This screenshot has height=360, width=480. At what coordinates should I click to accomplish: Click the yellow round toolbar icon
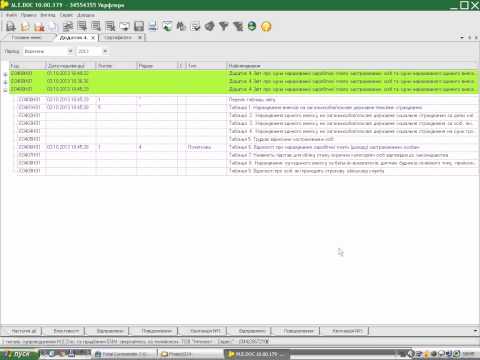tap(266, 26)
